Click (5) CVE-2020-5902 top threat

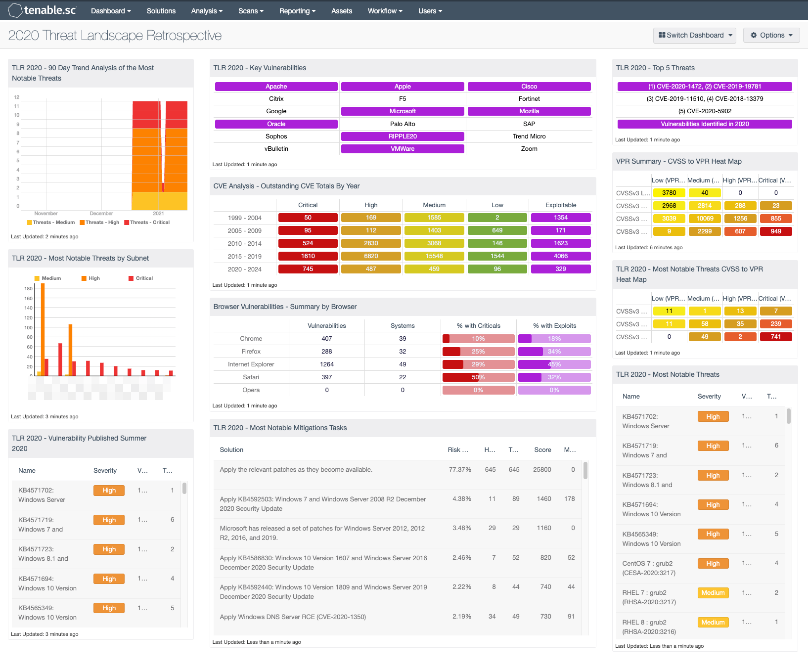click(705, 111)
